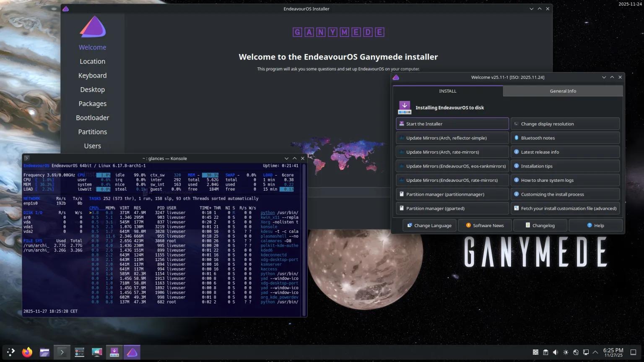Select the INSTALL tab
Image resolution: width=644 pixels, height=362 pixels.
pyautogui.click(x=447, y=91)
